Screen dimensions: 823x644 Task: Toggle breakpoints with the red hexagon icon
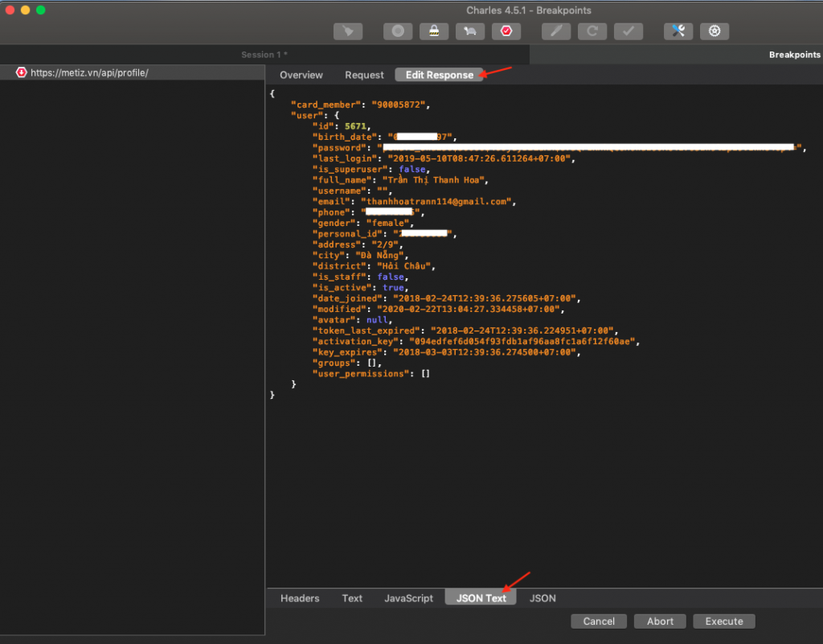tap(506, 31)
